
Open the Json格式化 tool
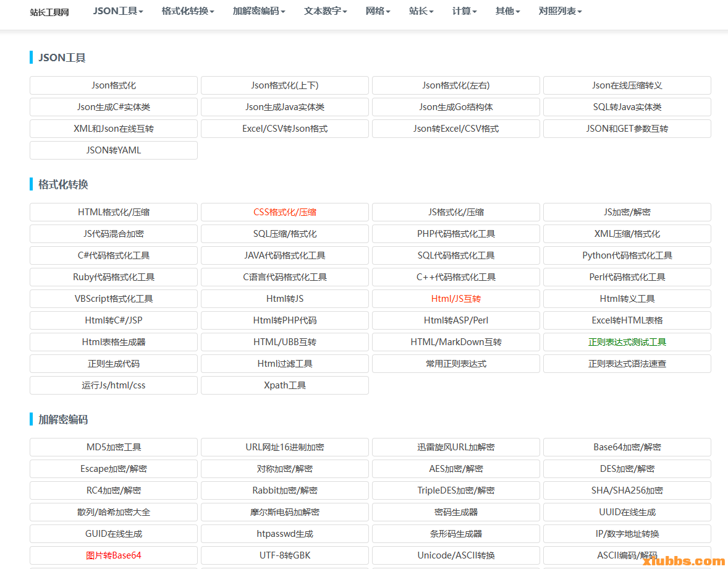[x=114, y=85]
